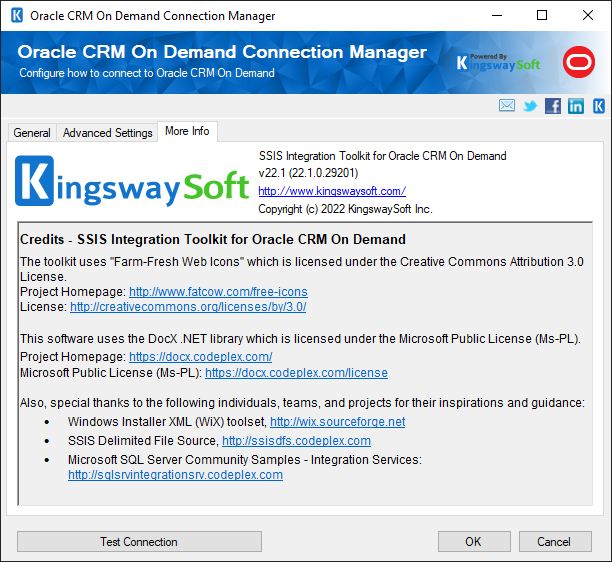This screenshot has width=612, height=562.
Task: Click the Test Connection button
Action: tap(139, 542)
